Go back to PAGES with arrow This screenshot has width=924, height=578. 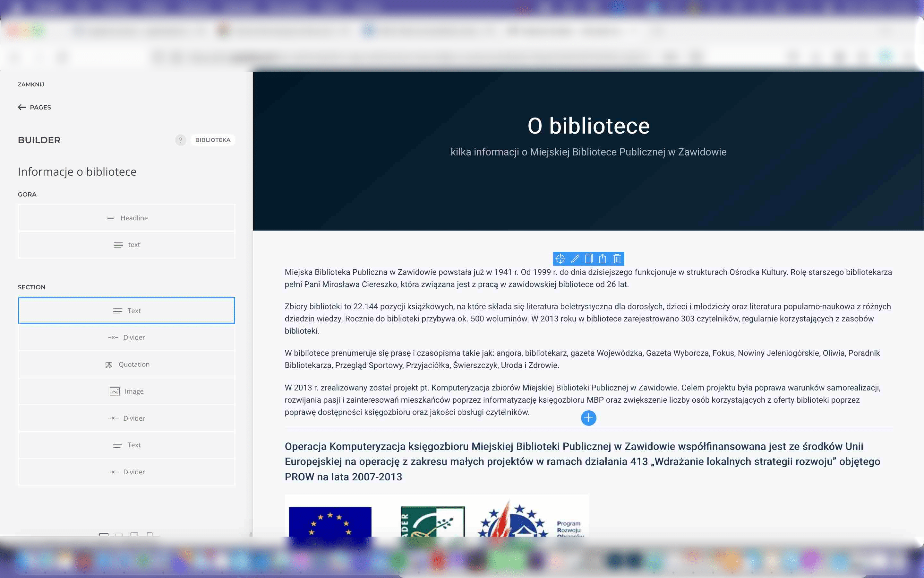pos(34,108)
